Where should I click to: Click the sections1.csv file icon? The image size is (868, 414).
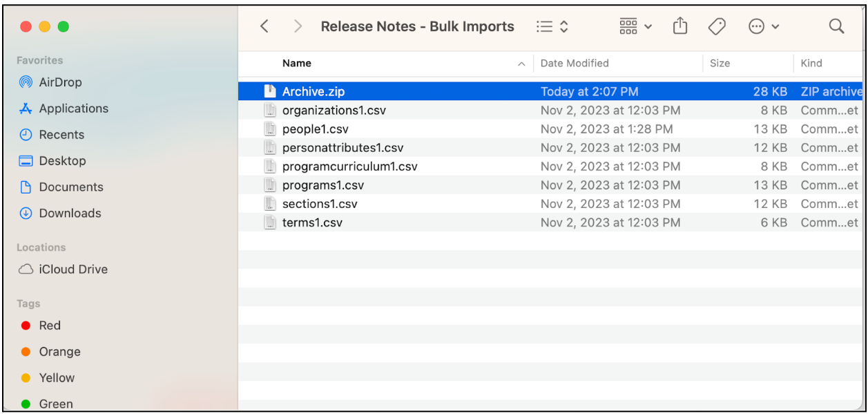(x=270, y=203)
